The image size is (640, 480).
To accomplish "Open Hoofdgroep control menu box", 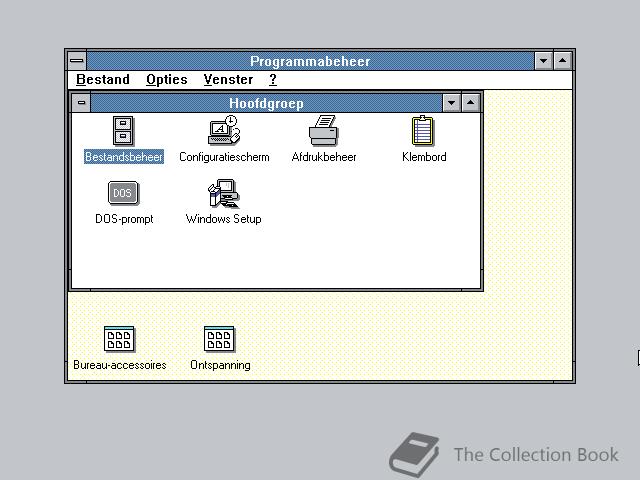I will 81,103.
